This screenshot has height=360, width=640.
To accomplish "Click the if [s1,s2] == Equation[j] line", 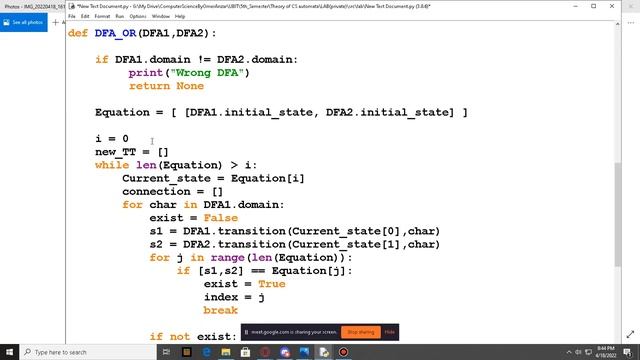I will click(x=264, y=271).
